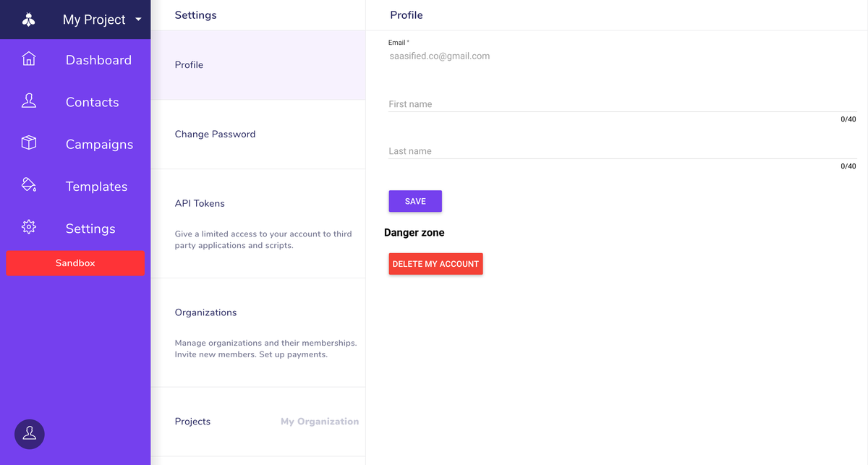Click the Email input field
This screenshot has height=465, width=868.
(622, 56)
